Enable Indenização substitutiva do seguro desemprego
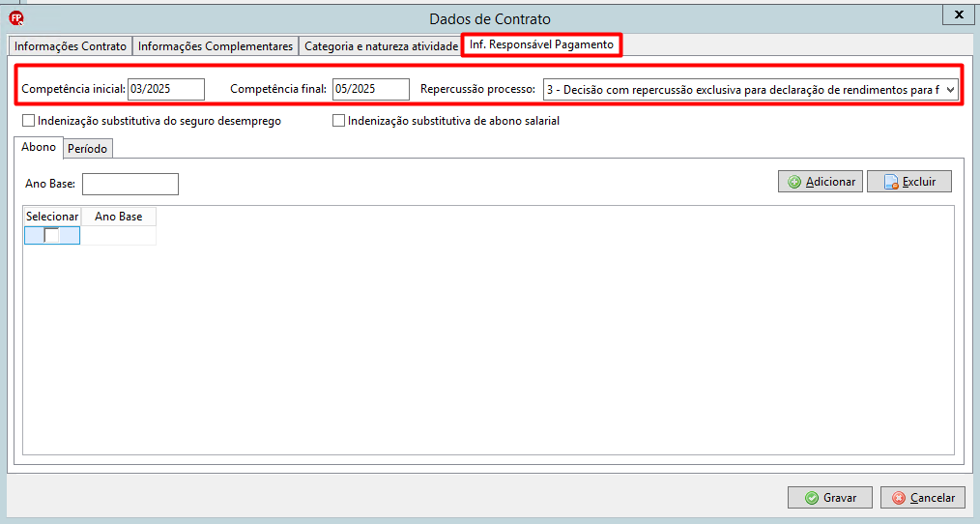 click(x=28, y=121)
